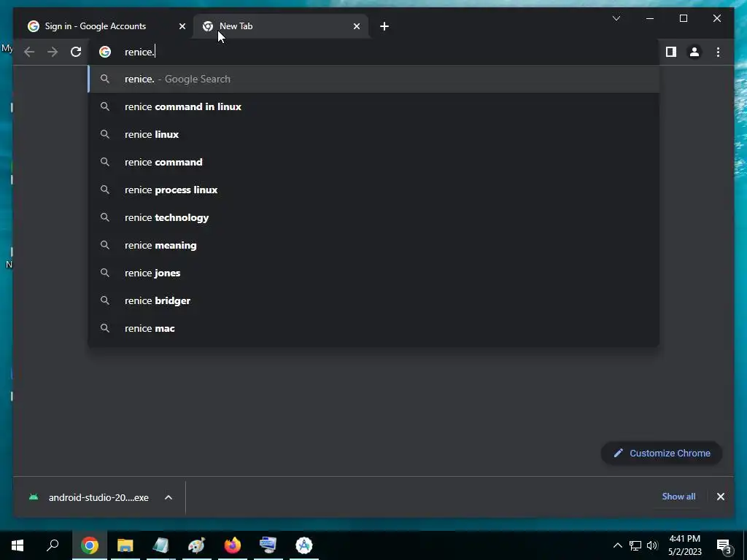Open the computer monitor app taskbar icon
The width and height of the screenshot is (747, 560).
268,545
